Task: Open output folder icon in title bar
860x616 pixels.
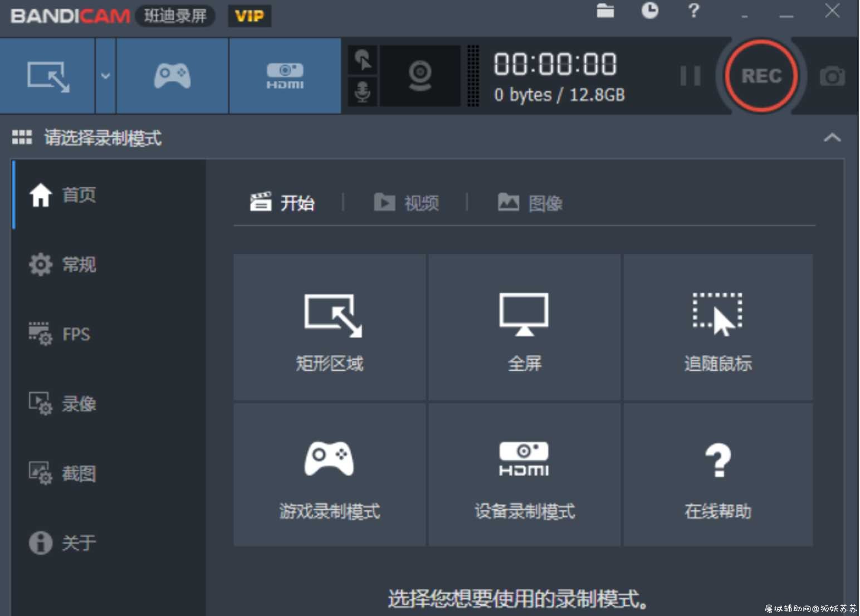Action: pyautogui.click(x=605, y=11)
